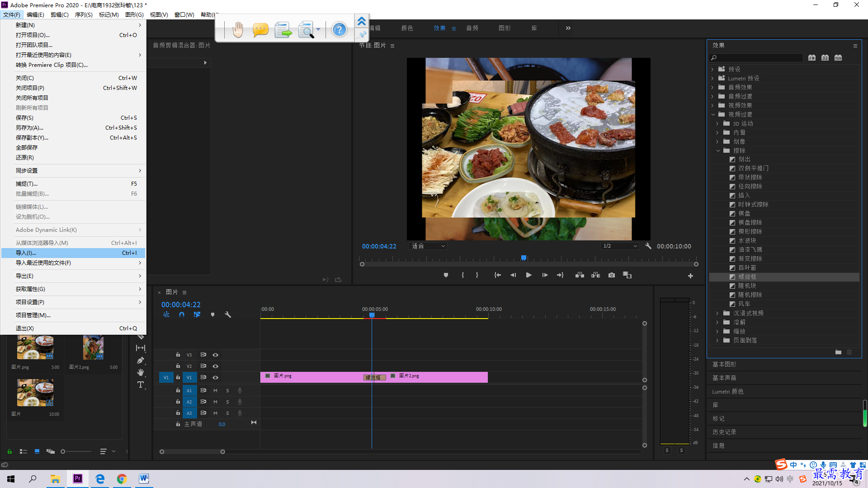The image size is (868, 488).
Task: Open the 历史记录 panel
Action: (724, 432)
